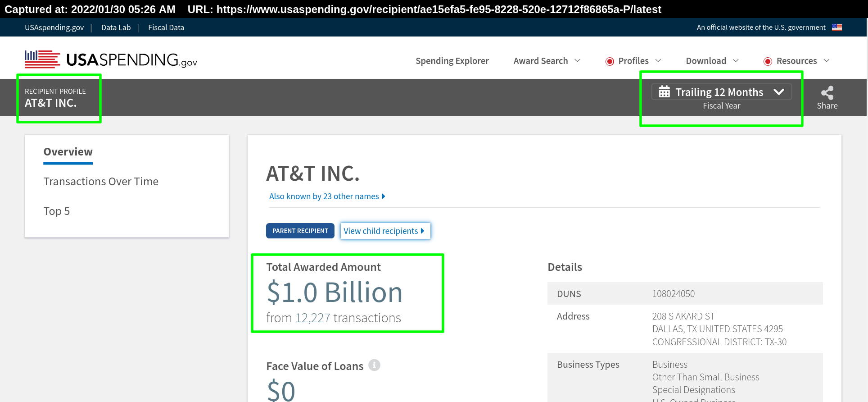
Task: Open the Fiscal Data link
Action: click(166, 27)
